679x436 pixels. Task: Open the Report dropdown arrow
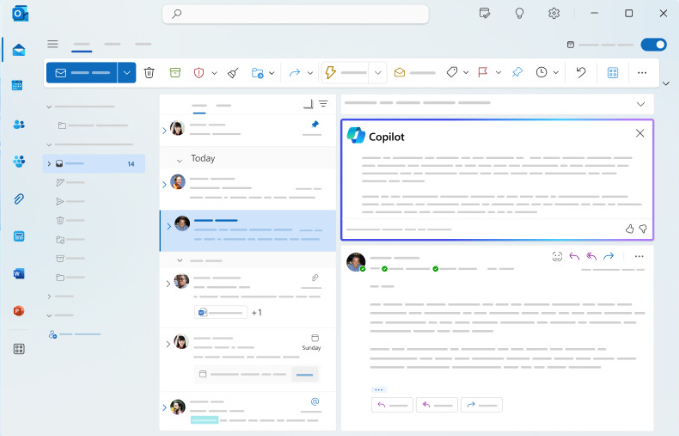[214, 73]
